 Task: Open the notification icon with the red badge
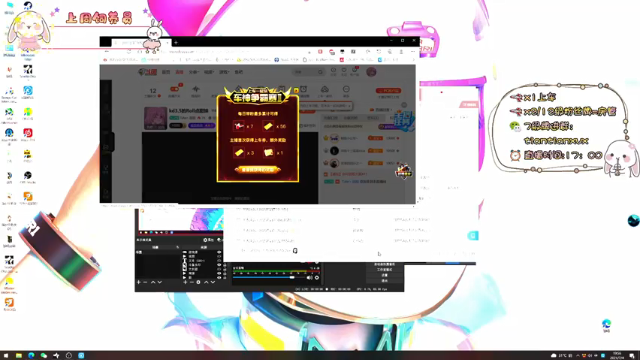pyautogui.click(x=355, y=71)
